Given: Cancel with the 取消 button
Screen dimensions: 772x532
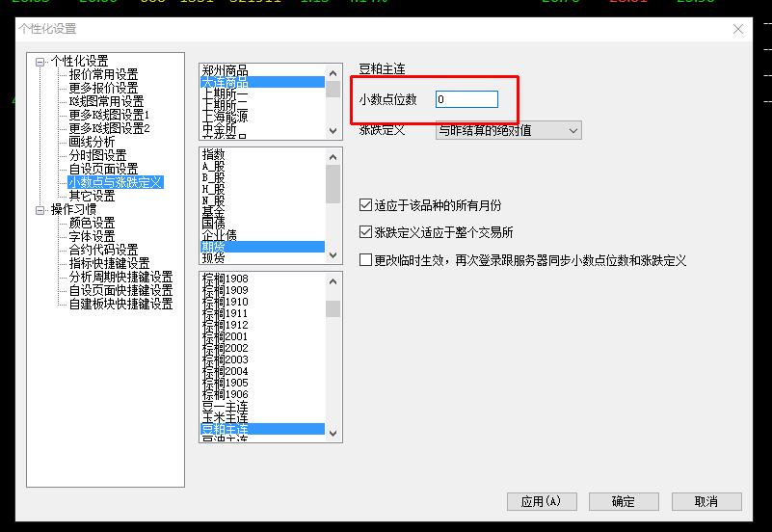Looking at the screenshot, I should coord(706,501).
